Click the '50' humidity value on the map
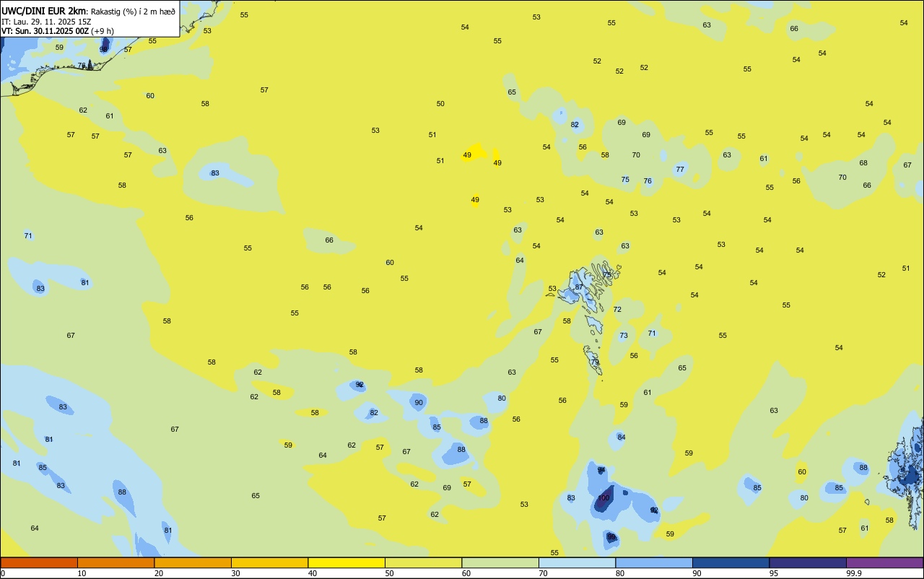924x579 pixels. coord(440,104)
